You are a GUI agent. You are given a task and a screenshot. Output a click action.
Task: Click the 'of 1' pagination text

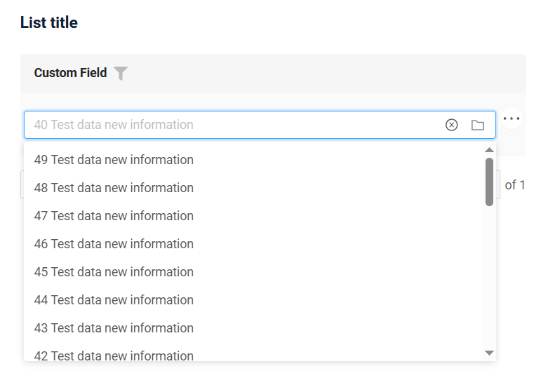coord(515,184)
